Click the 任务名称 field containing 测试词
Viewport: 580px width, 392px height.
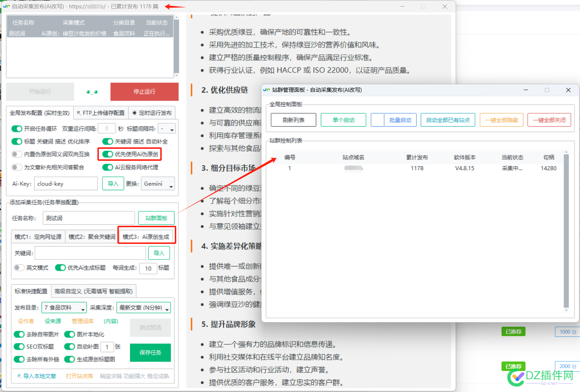pos(89,218)
